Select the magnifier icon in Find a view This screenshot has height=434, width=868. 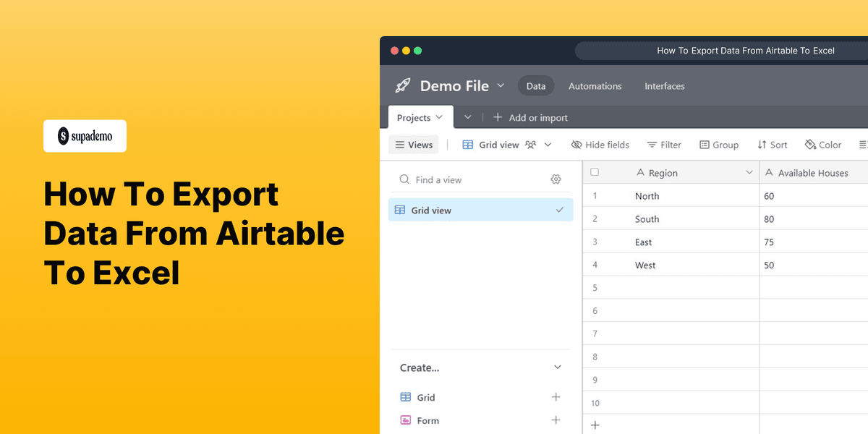pos(405,179)
